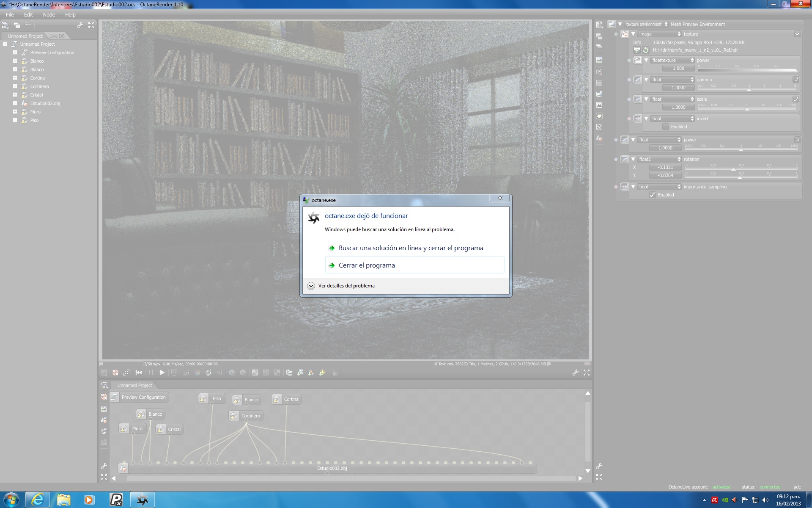812x508 pixels.
Task: Open the texture environment type dropdown
Action: point(647,24)
